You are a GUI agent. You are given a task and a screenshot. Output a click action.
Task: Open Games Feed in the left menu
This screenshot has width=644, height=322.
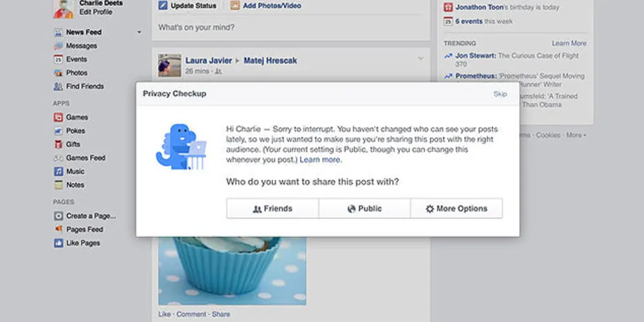pos(86,158)
